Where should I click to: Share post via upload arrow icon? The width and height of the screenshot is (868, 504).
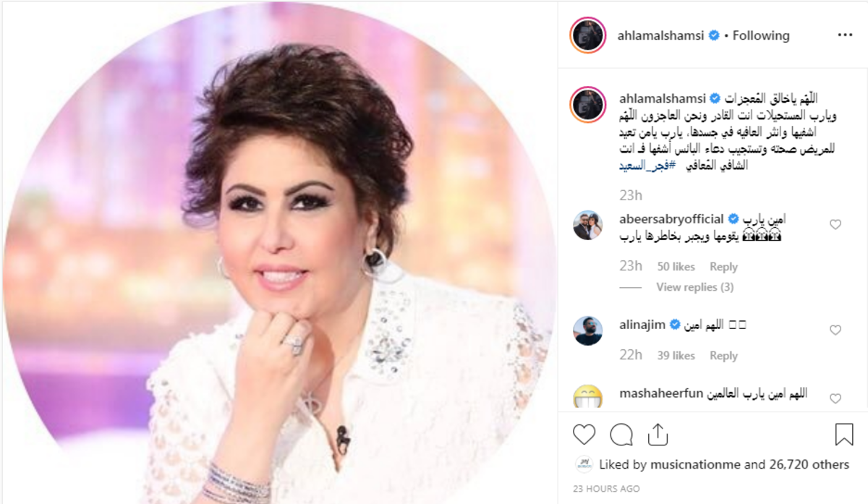[658, 434]
